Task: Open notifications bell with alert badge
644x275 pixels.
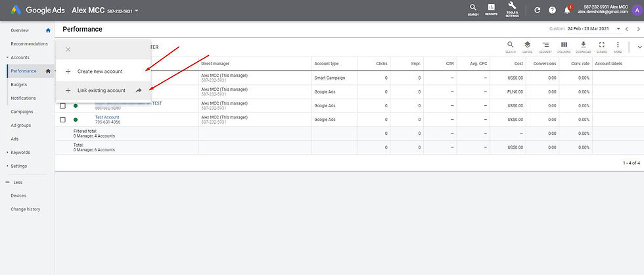Action: point(568,10)
